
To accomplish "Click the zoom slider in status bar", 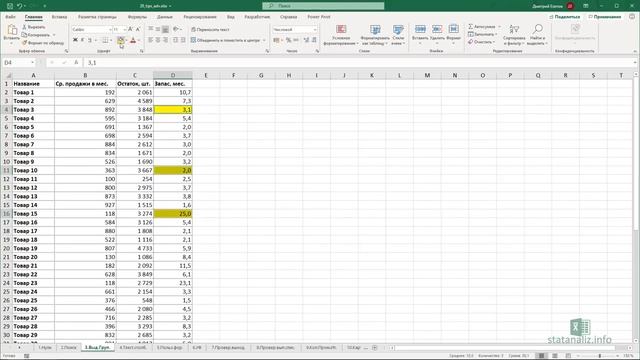I will pos(600,356).
